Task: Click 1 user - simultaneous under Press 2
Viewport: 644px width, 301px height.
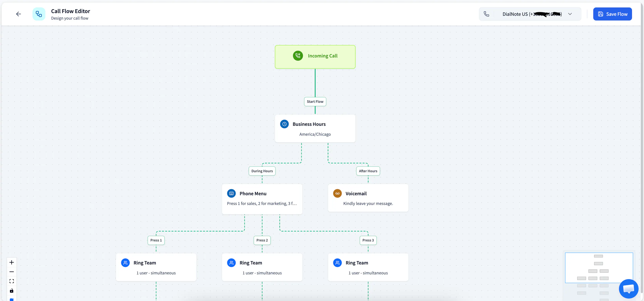Action: (x=262, y=273)
